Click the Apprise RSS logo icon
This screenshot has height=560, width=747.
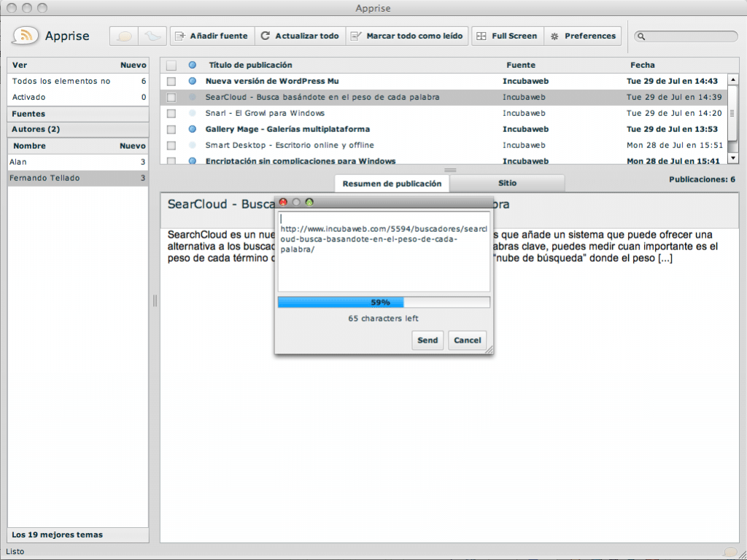click(26, 36)
